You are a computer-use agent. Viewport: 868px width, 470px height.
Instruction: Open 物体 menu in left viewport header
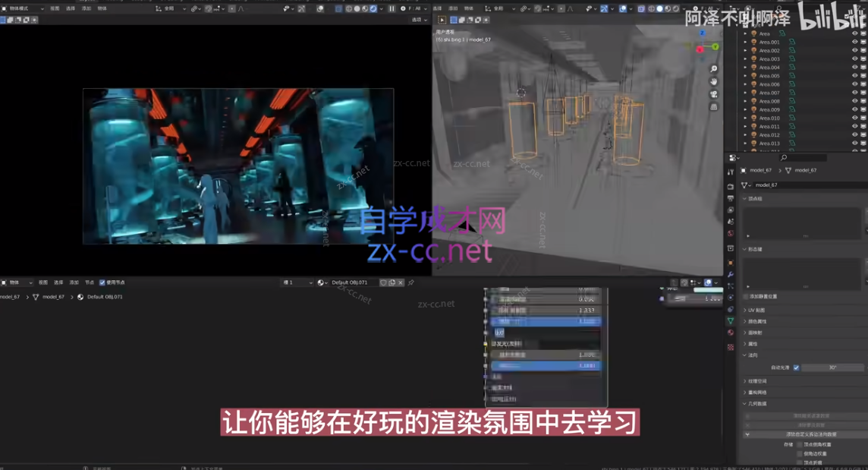pyautogui.click(x=102, y=9)
